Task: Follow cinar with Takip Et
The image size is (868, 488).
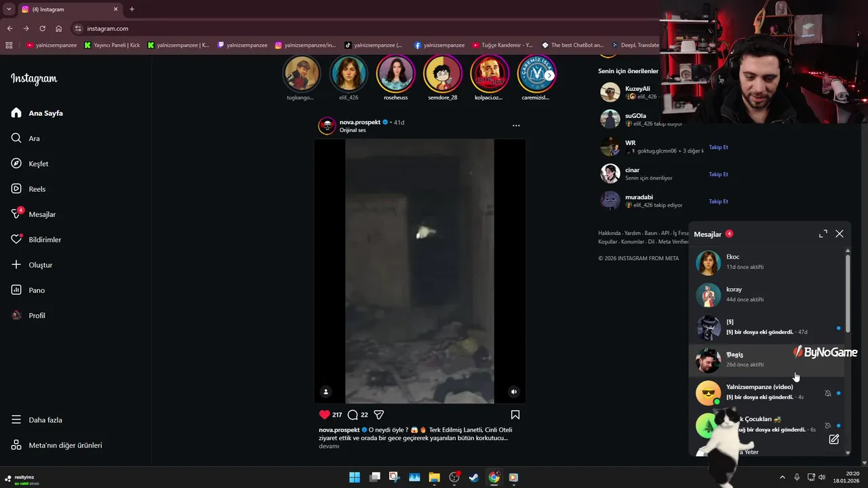Action: coord(718,174)
